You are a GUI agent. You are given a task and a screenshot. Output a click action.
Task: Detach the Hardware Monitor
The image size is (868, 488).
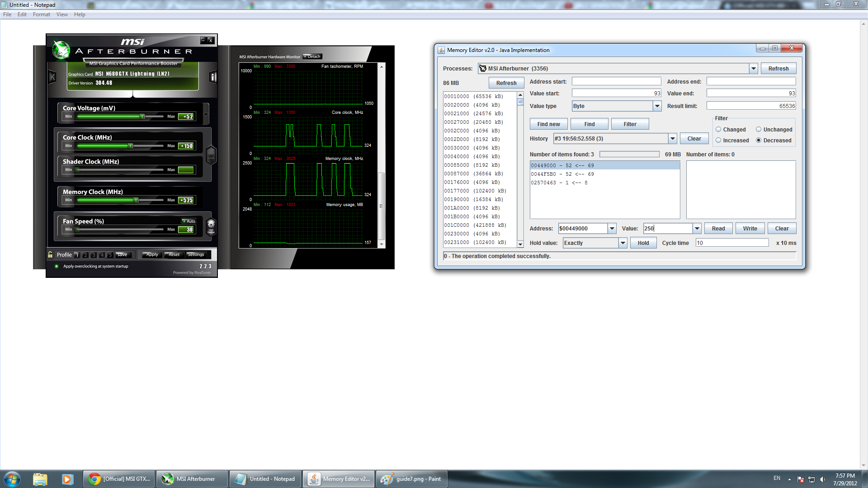[312, 56]
